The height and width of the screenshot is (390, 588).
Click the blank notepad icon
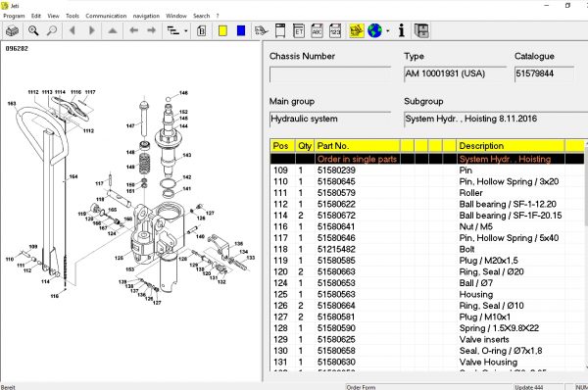(280, 30)
